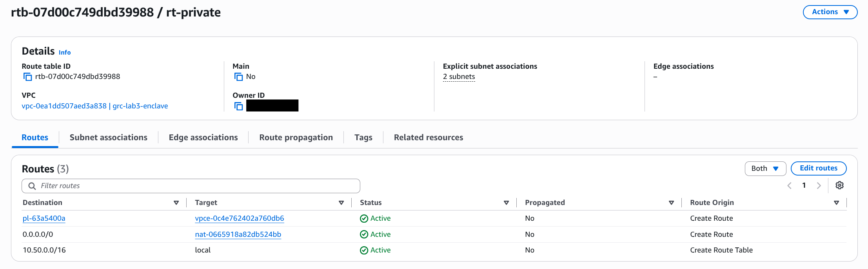Copy the Route table ID value
The image size is (868, 269).
coord(27,77)
